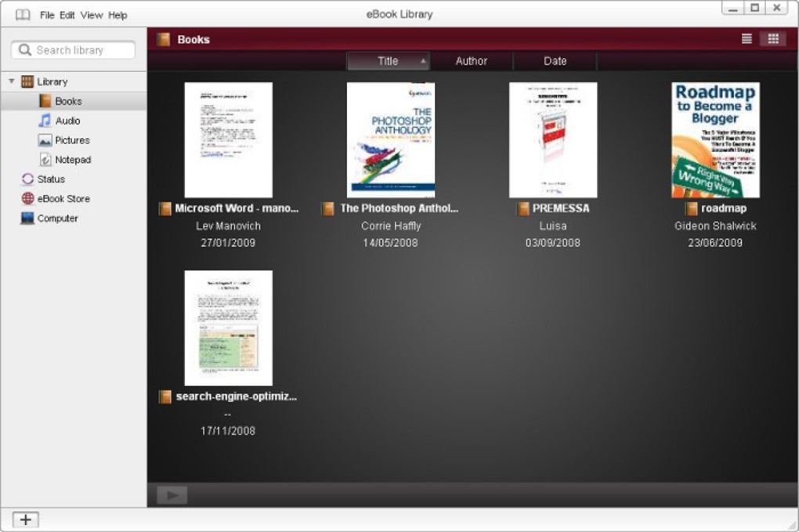Select the Books icon in sidebar
The image size is (799, 532).
[x=45, y=101]
